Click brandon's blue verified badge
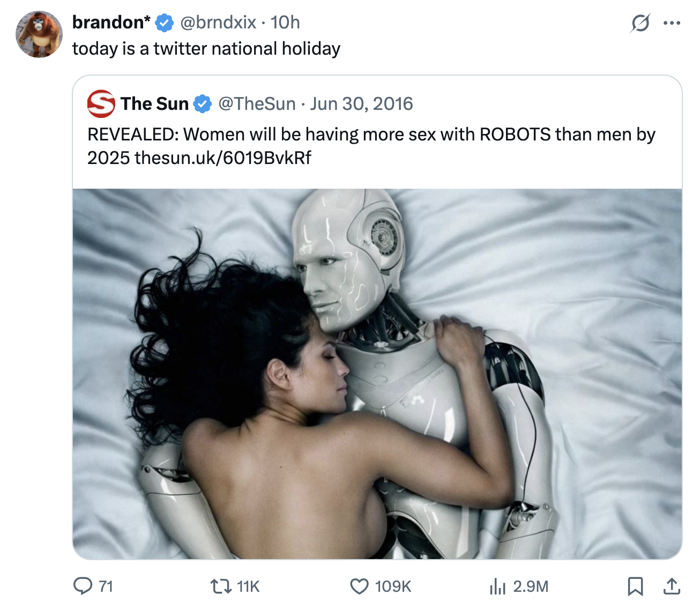 164,23
